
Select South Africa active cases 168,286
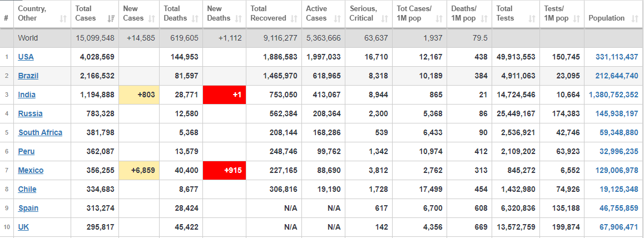328,132
